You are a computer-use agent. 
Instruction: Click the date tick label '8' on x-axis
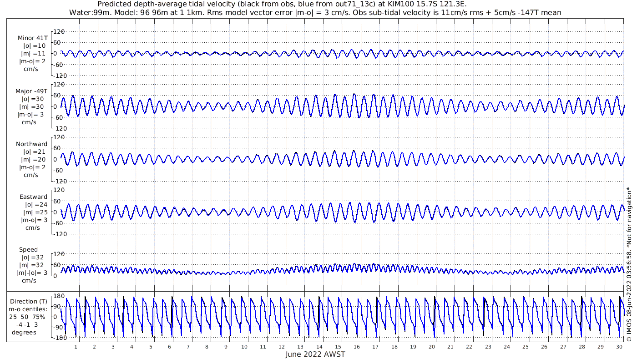[x=207, y=347]
